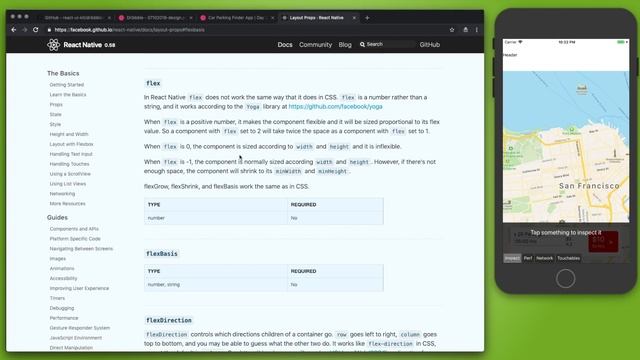Open Using List Views in the sidebar
Viewport: 640px width, 360px height.
pyautogui.click(x=68, y=184)
